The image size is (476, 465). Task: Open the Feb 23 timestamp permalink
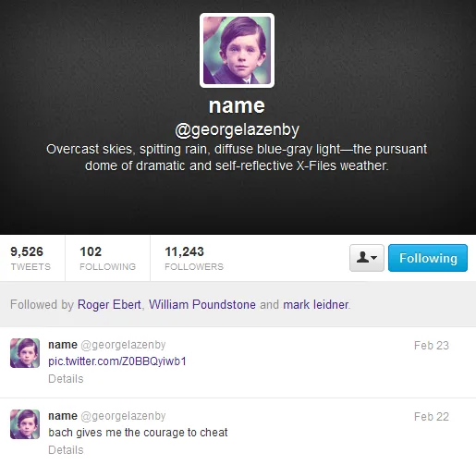432,346
